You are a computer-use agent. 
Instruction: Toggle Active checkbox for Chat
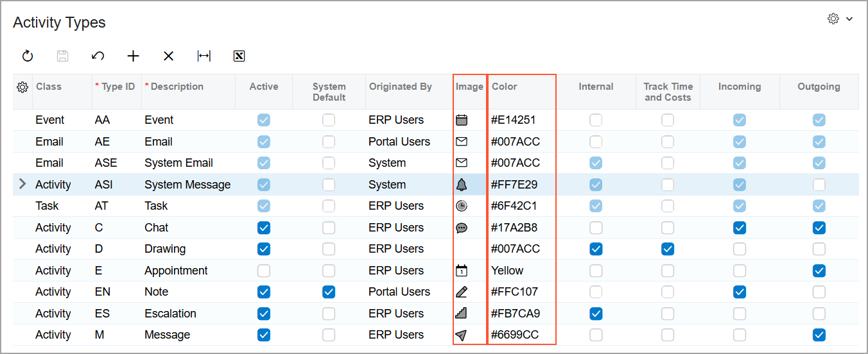point(264,228)
